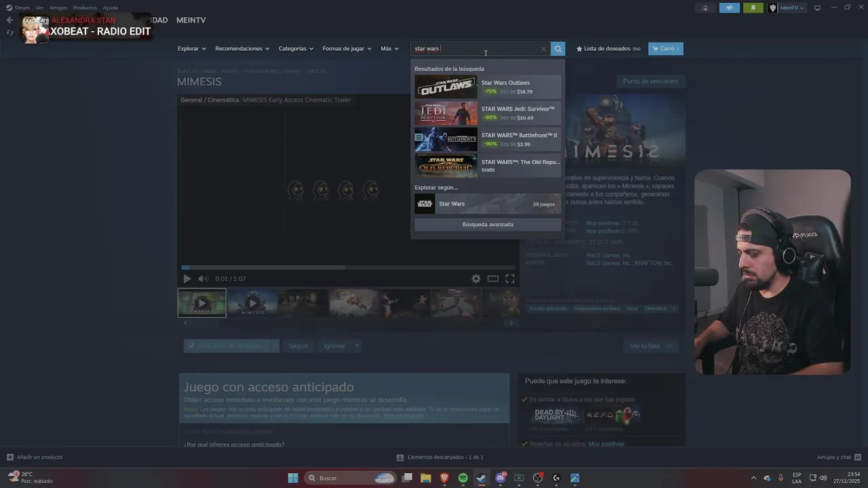Click Búsqueda avanzada button
The image size is (868, 488).
(x=488, y=224)
